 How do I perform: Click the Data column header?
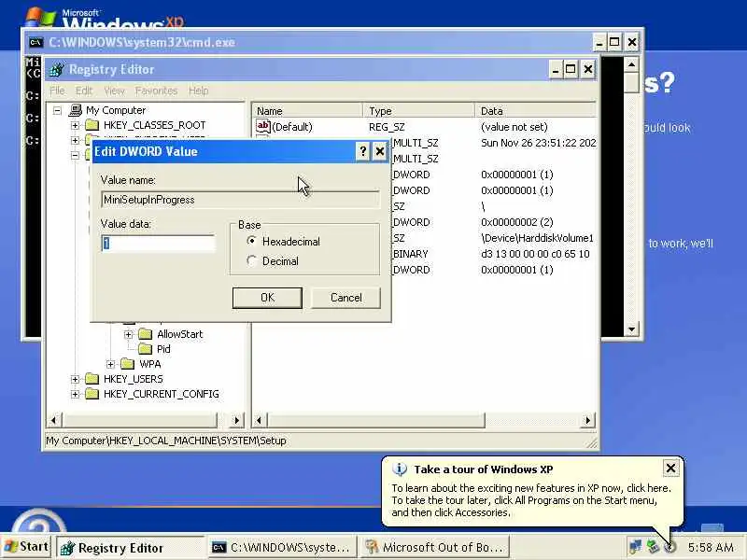click(x=535, y=110)
